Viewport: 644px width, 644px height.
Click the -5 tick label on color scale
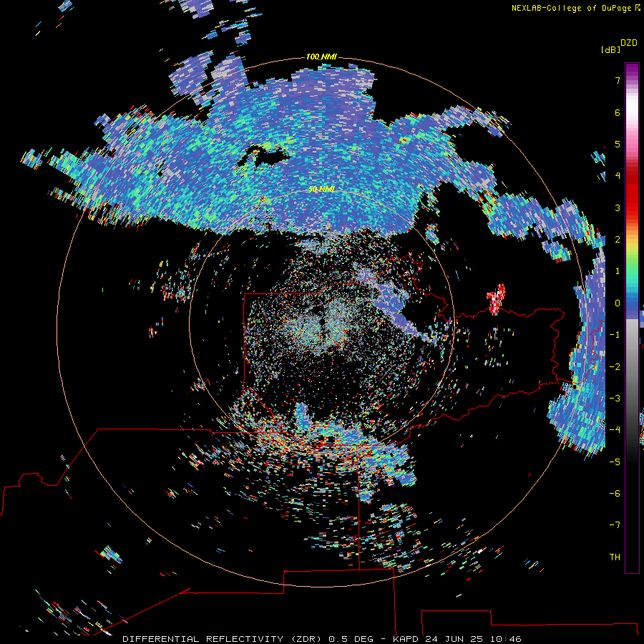pos(615,462)
